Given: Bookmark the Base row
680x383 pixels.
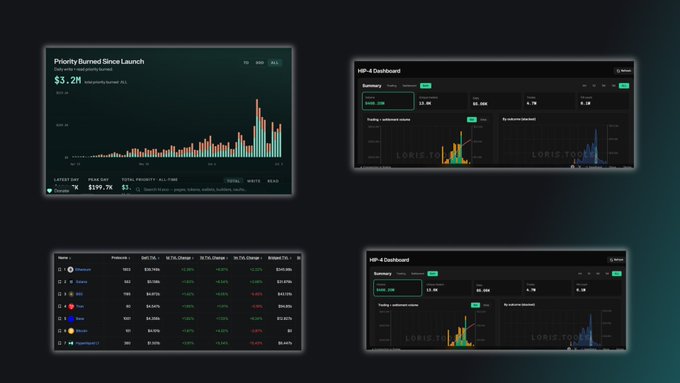Looking at the screenshot, I should tap(59, 318).
